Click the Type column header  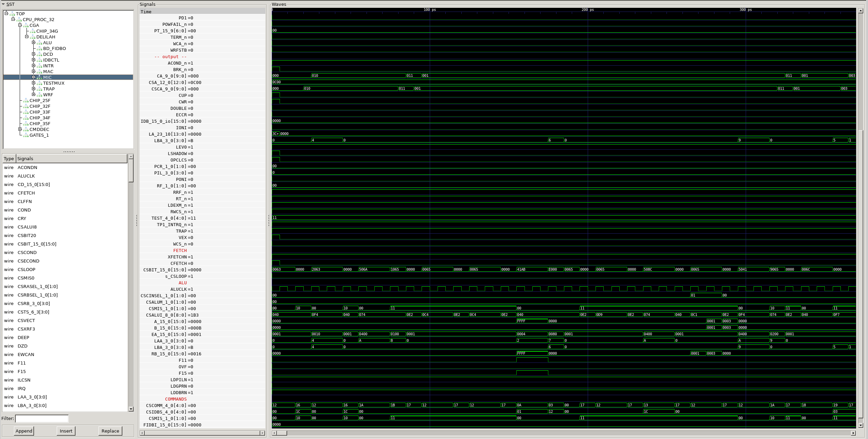[9, 158]
